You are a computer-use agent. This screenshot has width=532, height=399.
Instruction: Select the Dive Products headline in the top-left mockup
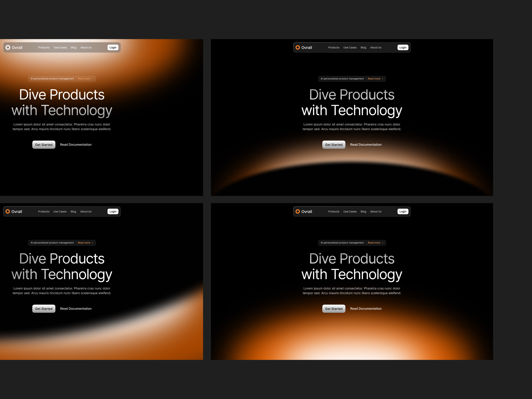click(62, 94)
